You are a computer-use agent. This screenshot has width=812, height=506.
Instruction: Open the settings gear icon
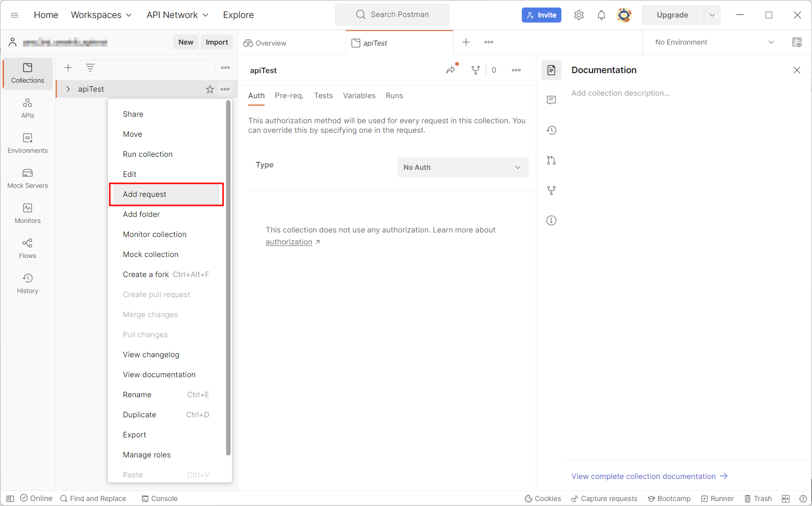pos(579,15)
